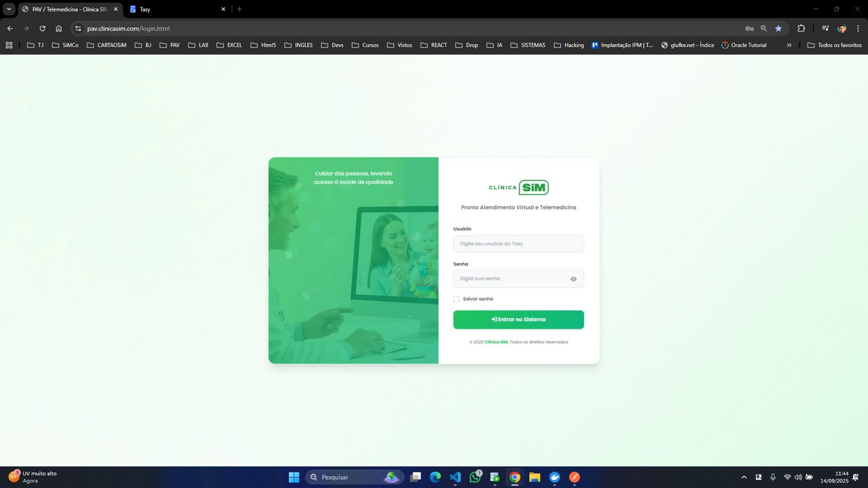Open the UV muito alto weather widget
868x488 pixels.
(x=33, y=477)
